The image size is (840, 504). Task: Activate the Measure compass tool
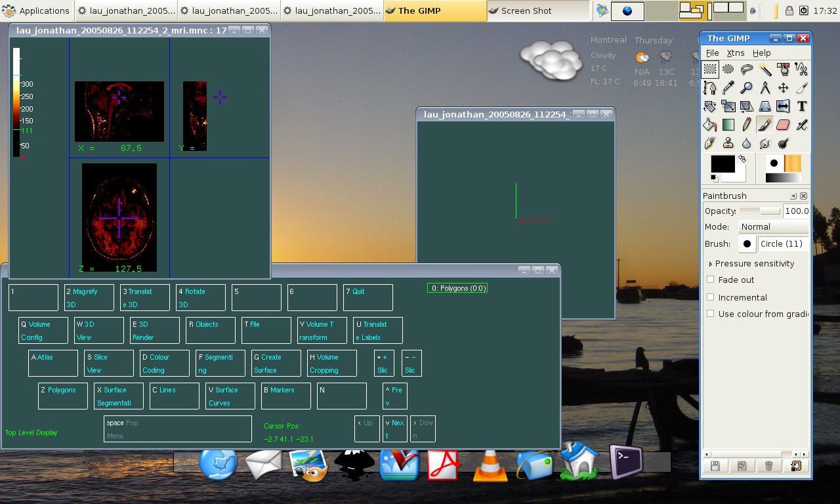click(x=765, y=87)
